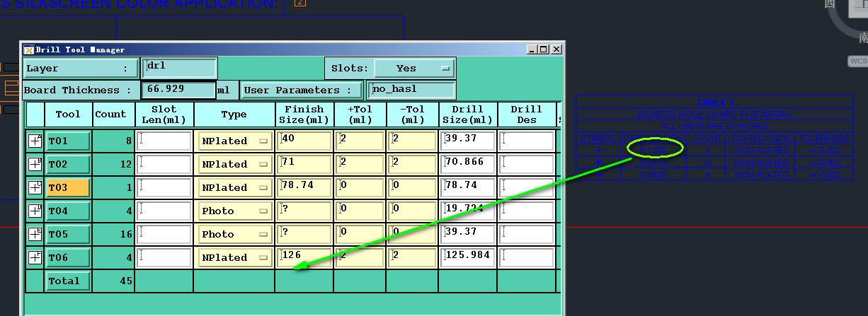The width and height of the screenshot is (868, 316).
Task: Click the layer name field containing drl
Action: 179,69
